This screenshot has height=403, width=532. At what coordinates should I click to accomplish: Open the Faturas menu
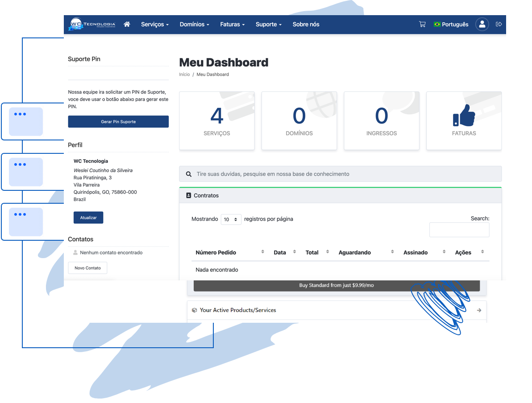click(232, 25)
